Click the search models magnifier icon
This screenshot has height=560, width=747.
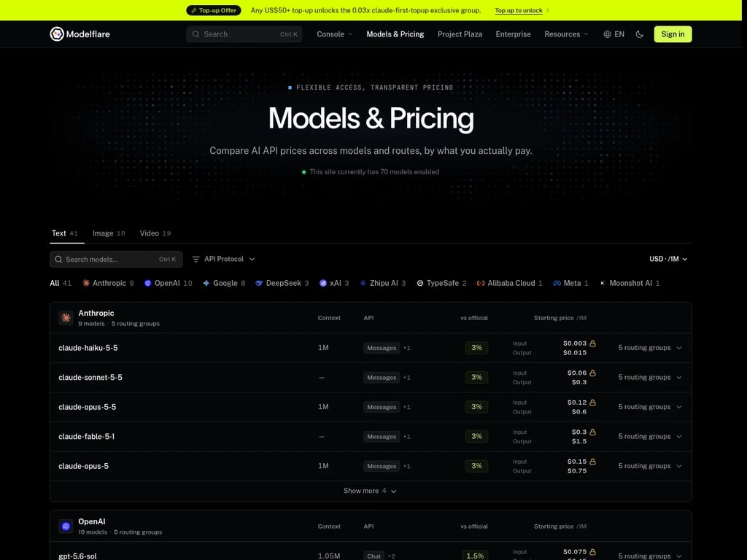58,259
